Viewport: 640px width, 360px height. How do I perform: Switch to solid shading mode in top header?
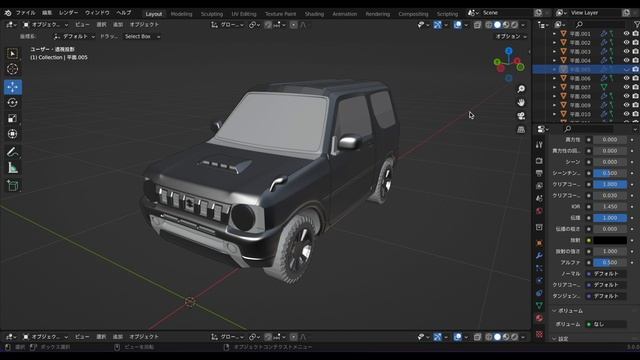tap(497, 25)
